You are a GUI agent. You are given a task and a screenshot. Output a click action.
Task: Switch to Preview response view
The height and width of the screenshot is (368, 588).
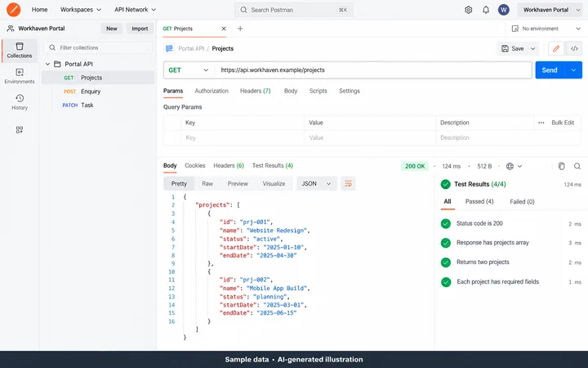pos(238,184)
